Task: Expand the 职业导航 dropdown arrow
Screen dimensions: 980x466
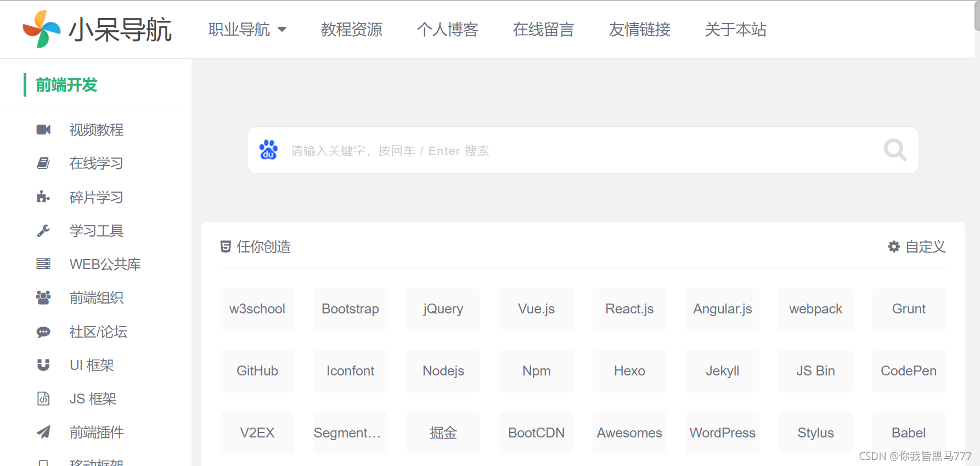Action: coord(282,30)
